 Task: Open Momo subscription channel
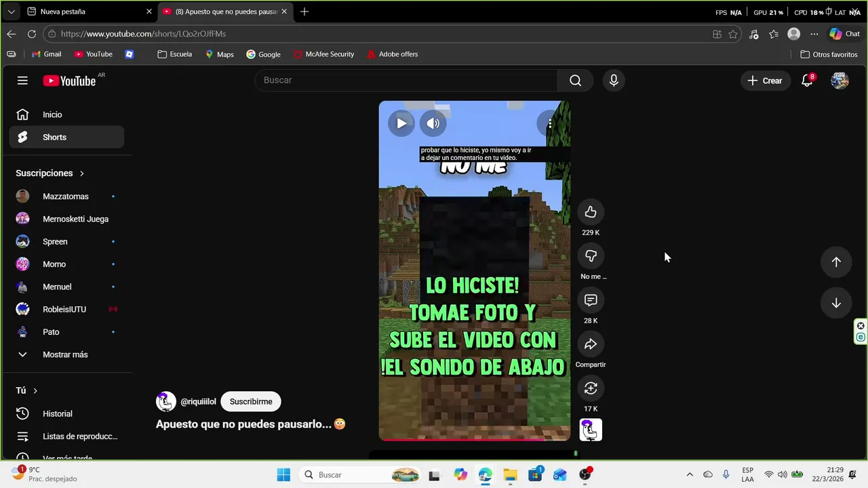66,264
